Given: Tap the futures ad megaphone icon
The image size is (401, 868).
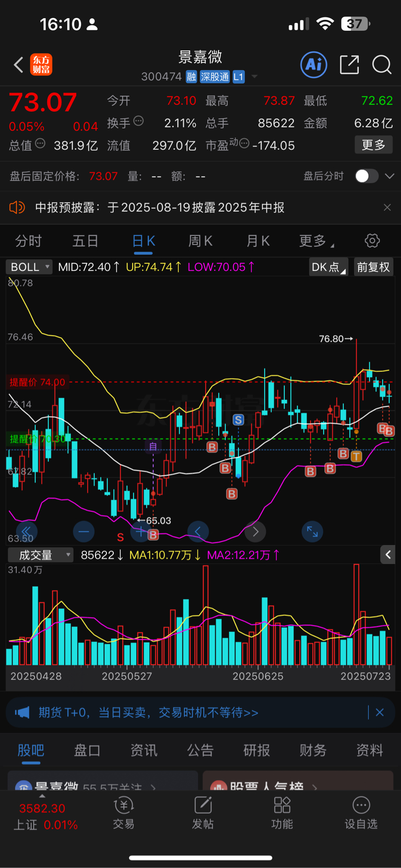Looking at the screenshot, I should click(22, 712).
